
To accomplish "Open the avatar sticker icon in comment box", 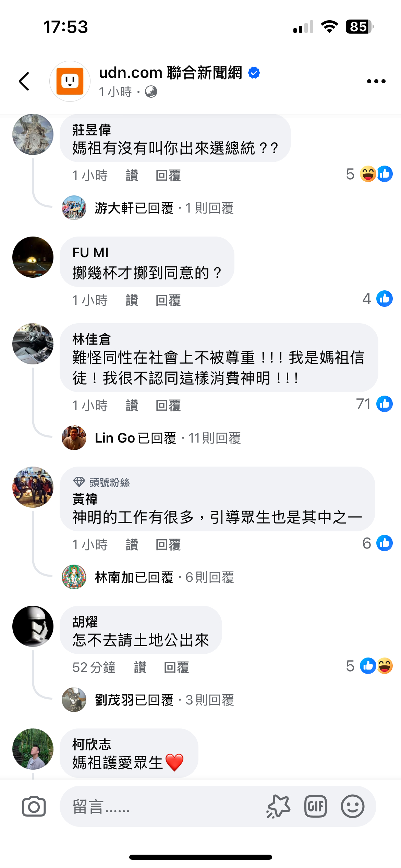I will click(278, 806).
